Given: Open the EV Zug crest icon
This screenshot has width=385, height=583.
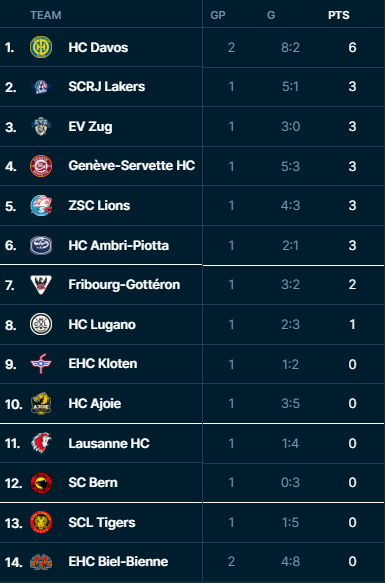Looking at the screenshot, I should click(41, 126).
